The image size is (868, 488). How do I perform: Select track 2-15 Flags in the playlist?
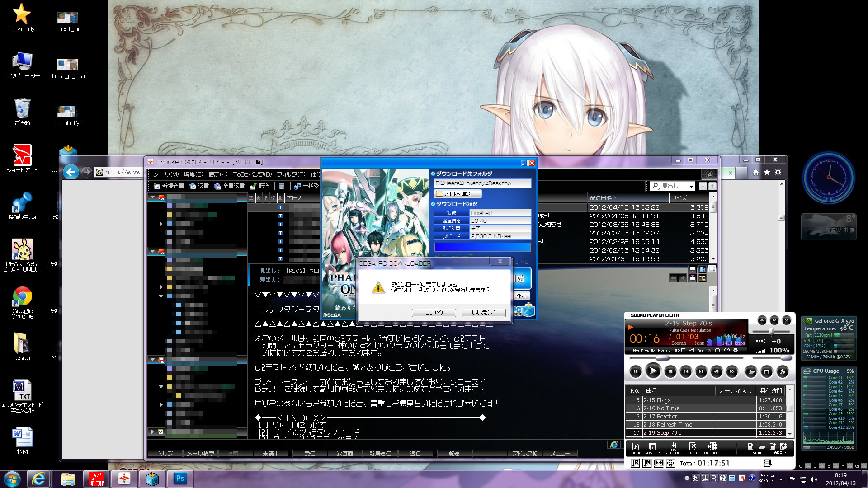pos(705,400)
